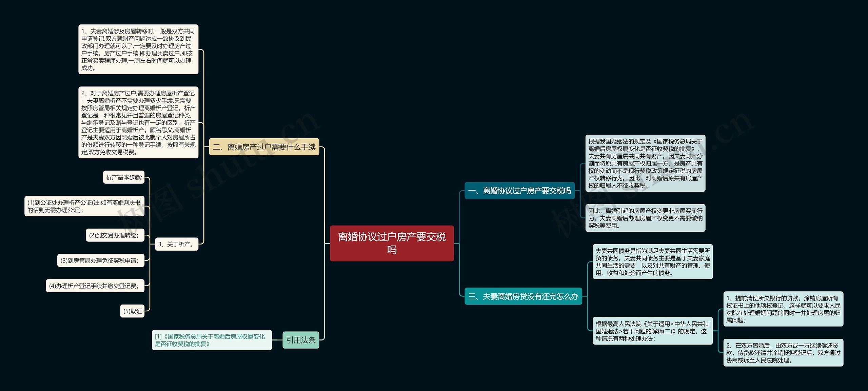Select the 3、关于析产。 node
868x391 pixels.
(176, 244)
